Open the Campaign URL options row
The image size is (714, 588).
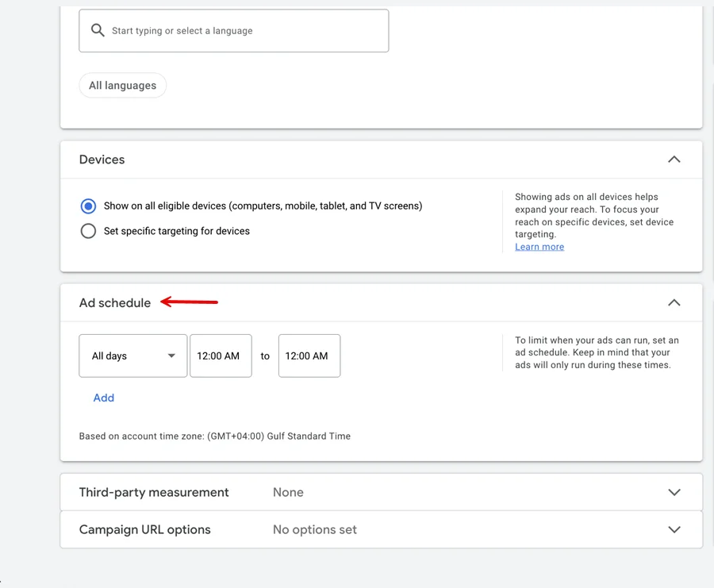tap(381, 530)
